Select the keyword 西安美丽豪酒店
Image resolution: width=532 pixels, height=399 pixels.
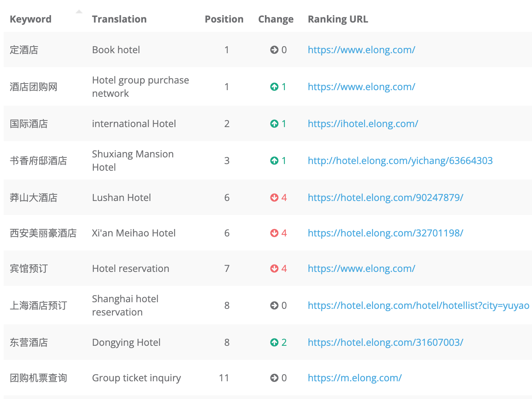point(43,233)
